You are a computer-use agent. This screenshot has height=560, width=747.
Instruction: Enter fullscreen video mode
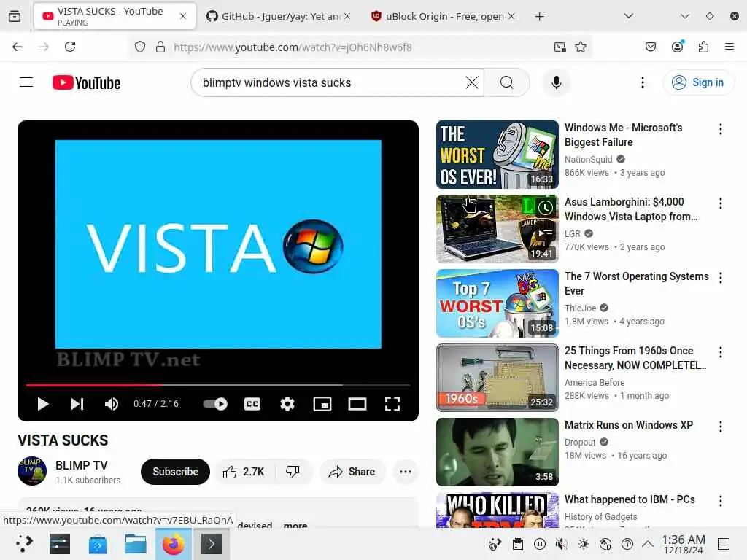(x=392, y=404)
